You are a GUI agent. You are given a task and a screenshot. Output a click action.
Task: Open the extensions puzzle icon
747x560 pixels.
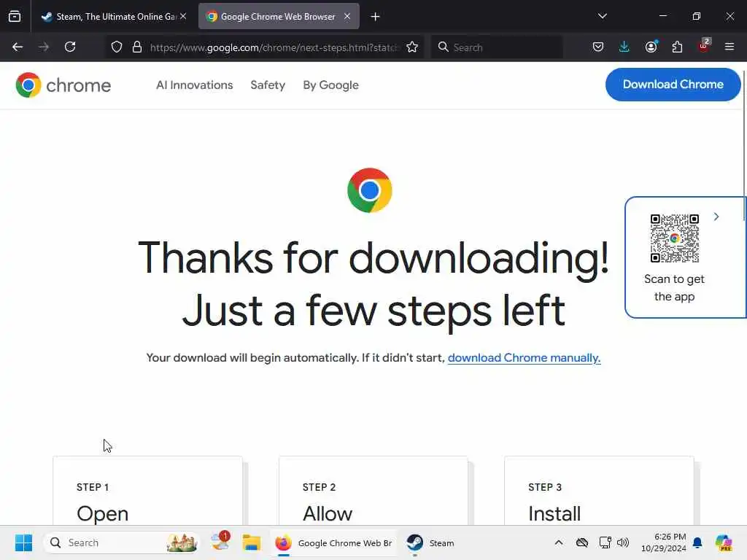(x=677, y=47)
